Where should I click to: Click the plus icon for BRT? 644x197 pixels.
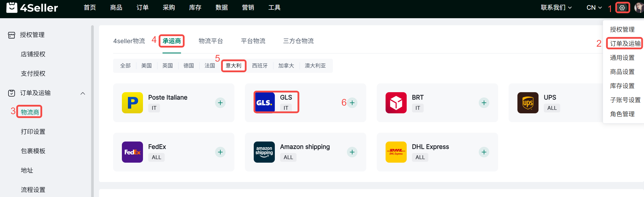(484, 103)
